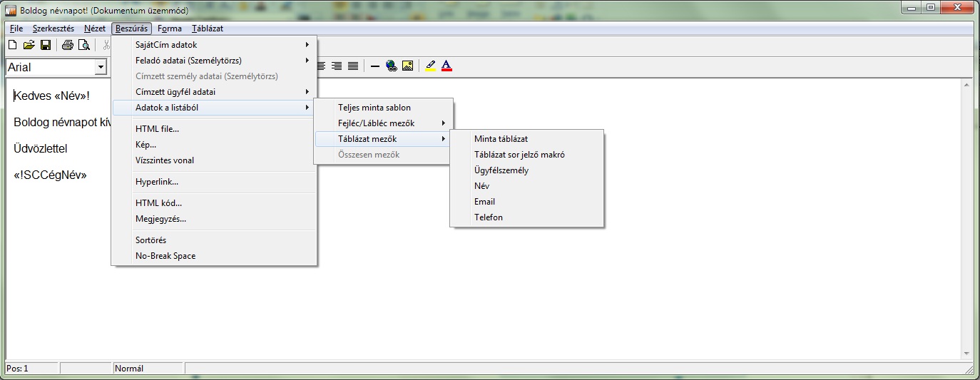The width and height of the screenshot is (980, 380).
Task: Click the «!SCCégNév» macro text
Action: [50, 175]
